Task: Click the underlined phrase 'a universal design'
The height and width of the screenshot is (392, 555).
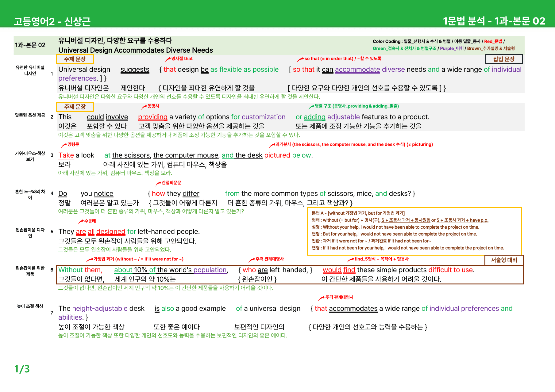Action: click(272, 309)
